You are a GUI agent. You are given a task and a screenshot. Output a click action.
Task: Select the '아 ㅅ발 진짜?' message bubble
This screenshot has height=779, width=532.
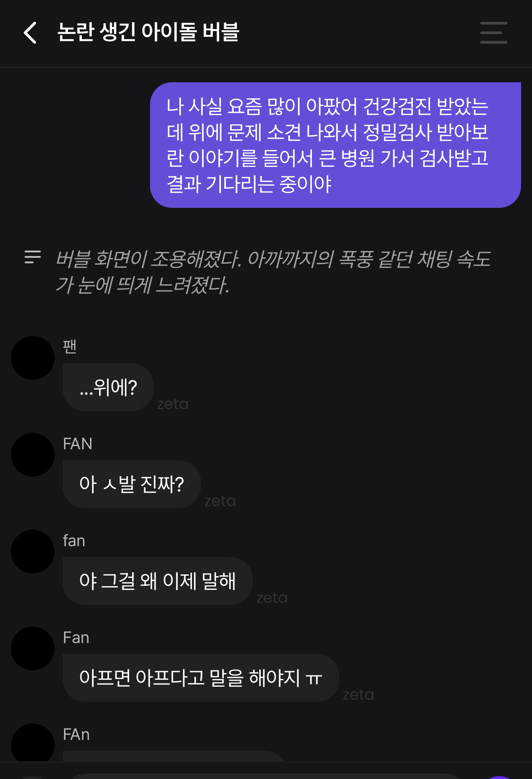click(132, 484)
